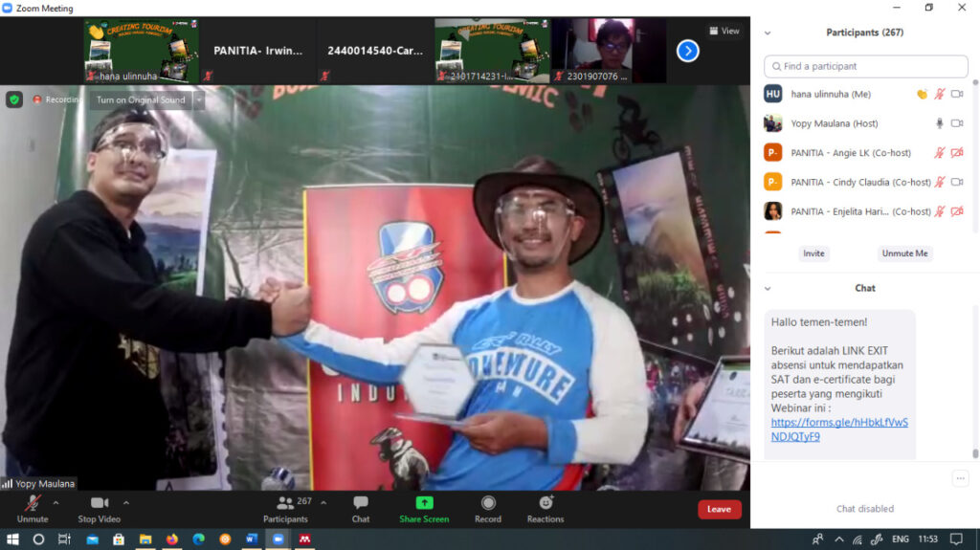980x550 pixels.
Task: Open the View layout menu
Action: coord(724,31)
